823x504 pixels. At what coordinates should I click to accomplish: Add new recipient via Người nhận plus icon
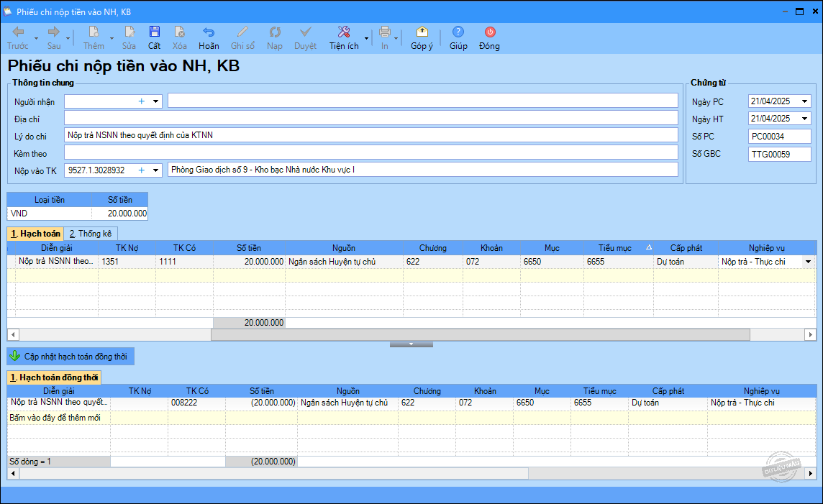[x=141, y=101]
